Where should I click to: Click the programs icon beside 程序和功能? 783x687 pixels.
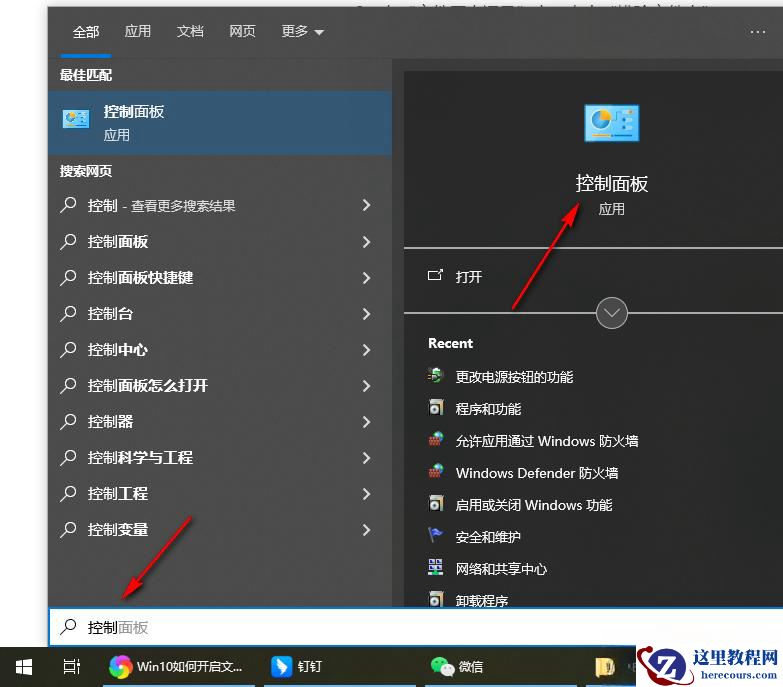pyautogui.click(x=435, y=407)
